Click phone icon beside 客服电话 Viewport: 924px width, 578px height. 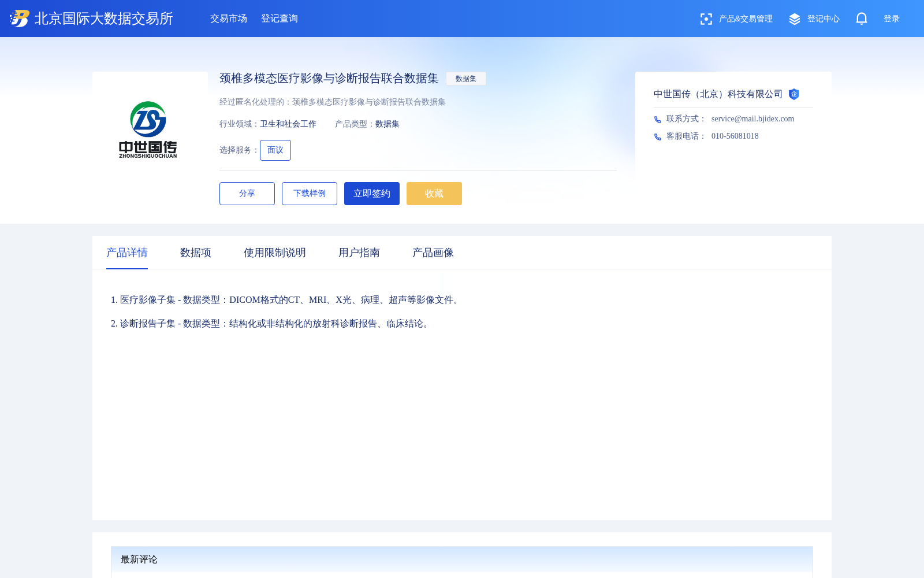click(x=658, y=137)
